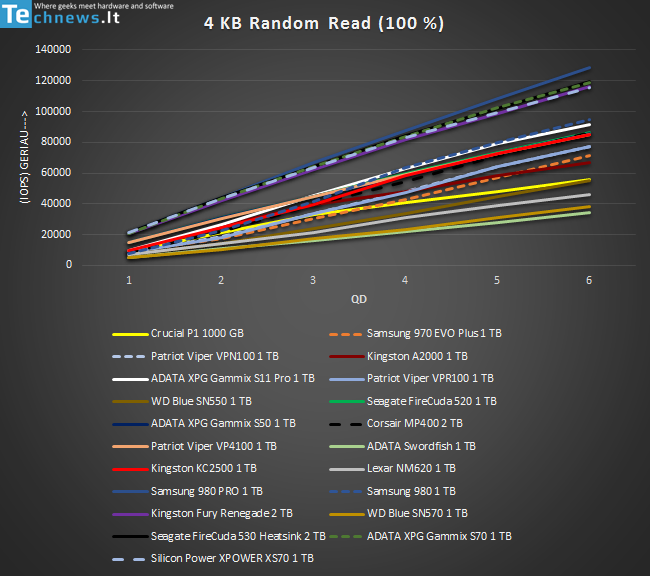Select Samsung 980 1 TB legend entry
The height and width of the screenshot is (576, 650).
393,491
